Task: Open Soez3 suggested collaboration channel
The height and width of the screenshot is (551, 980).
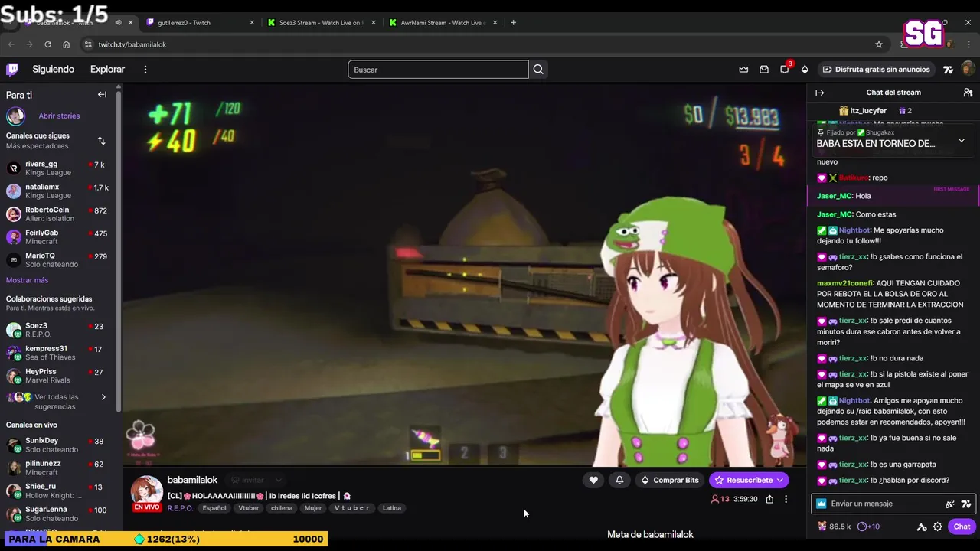Action: (x=57, y=330)
